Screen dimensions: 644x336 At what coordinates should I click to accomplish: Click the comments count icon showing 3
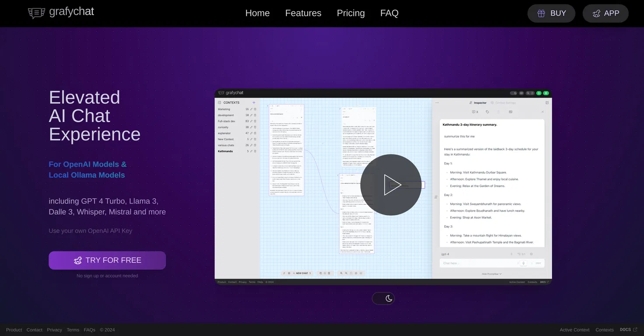(475, 112)
